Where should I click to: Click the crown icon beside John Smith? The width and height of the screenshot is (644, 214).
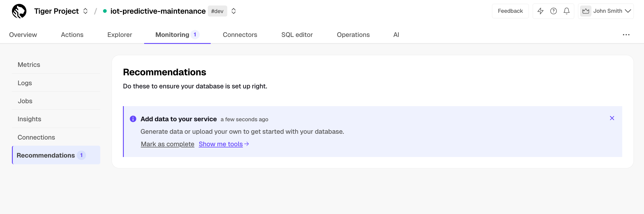click(x=586, y=11)
